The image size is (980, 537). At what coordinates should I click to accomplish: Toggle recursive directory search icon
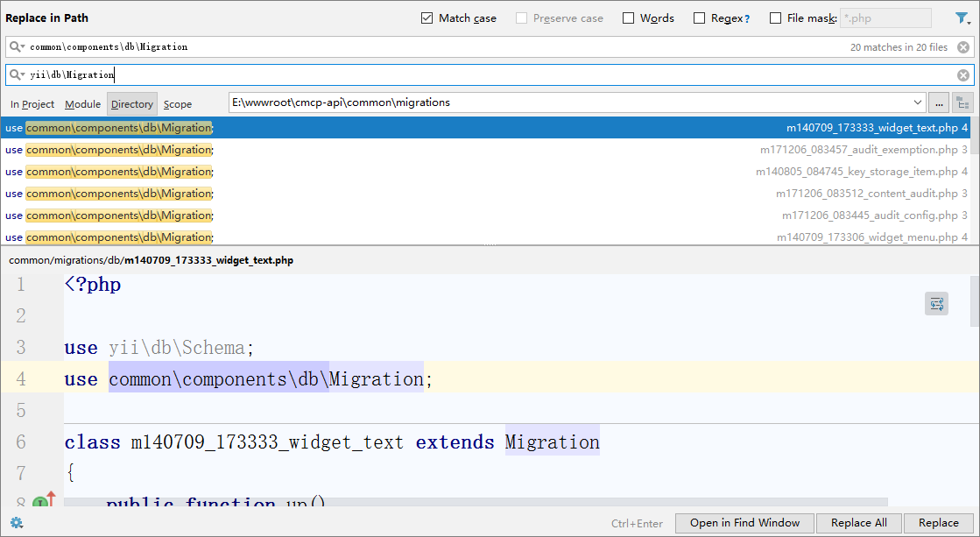(962, 103)
